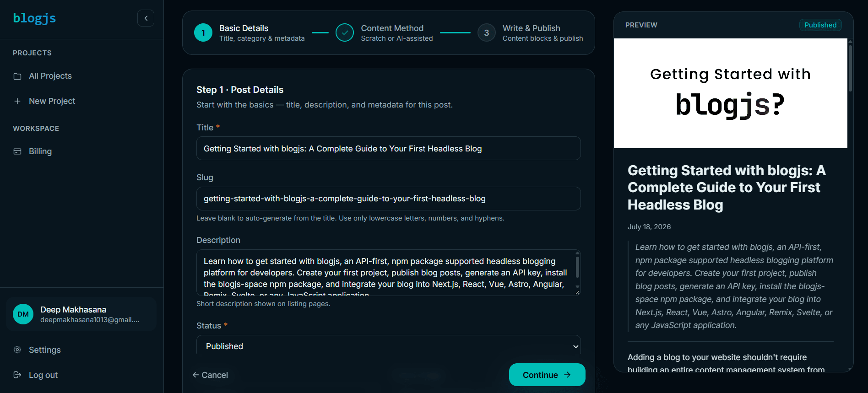The height and width of the screenshot is (393, 868).
Task: Open All Projects folder icon
Action: [17, 76]
